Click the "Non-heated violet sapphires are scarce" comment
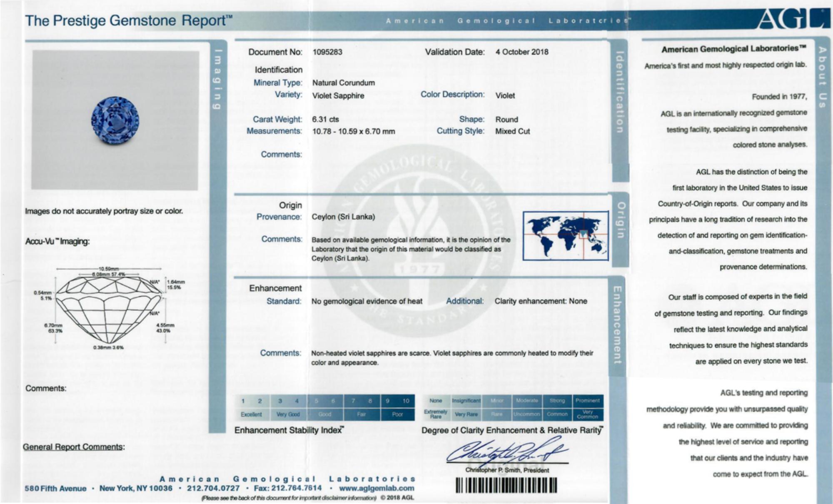 tap(452, 358)
